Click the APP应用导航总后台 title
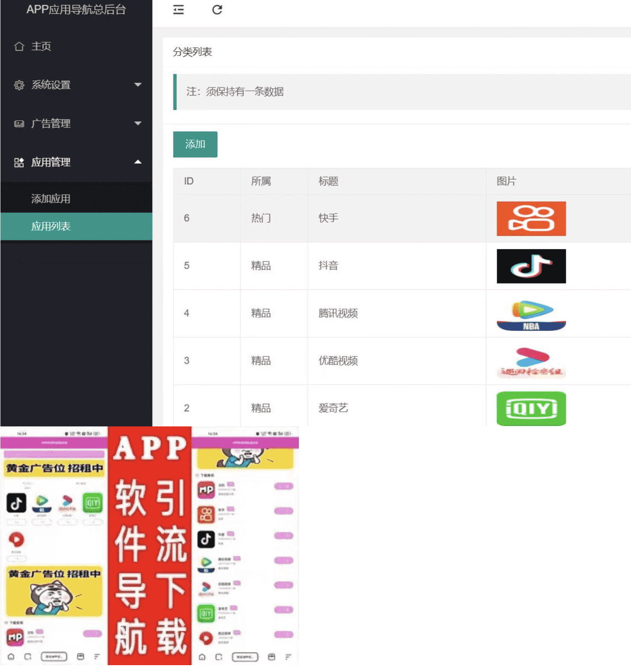The width and height of the screenshot is (631, 672). click(76, 9)
